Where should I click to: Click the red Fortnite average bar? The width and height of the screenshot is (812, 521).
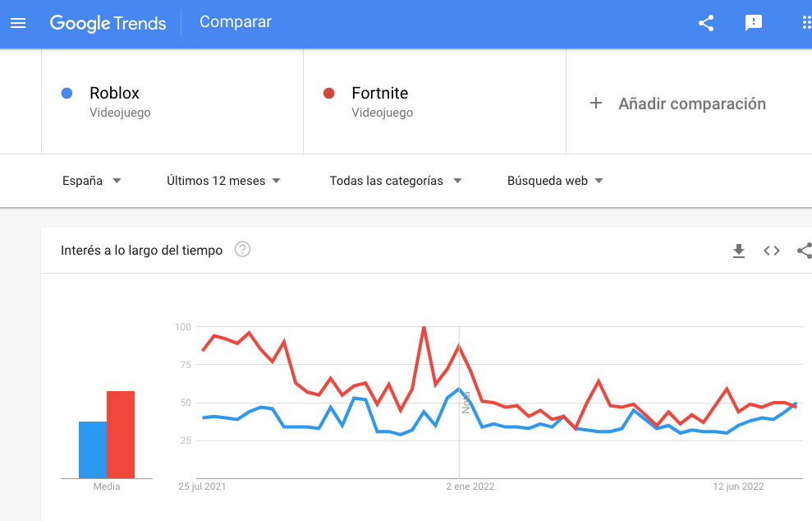point(121,434)
